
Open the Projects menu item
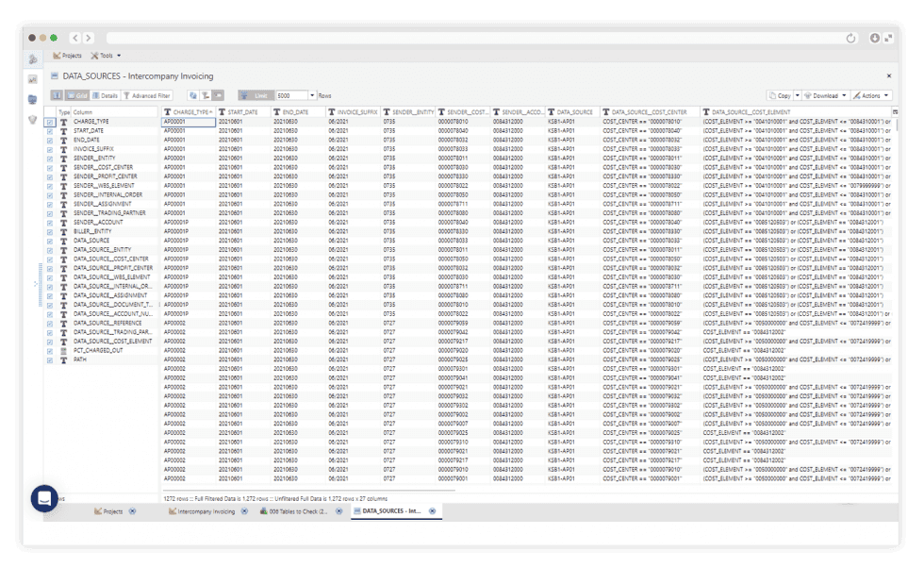coord(67,56)
